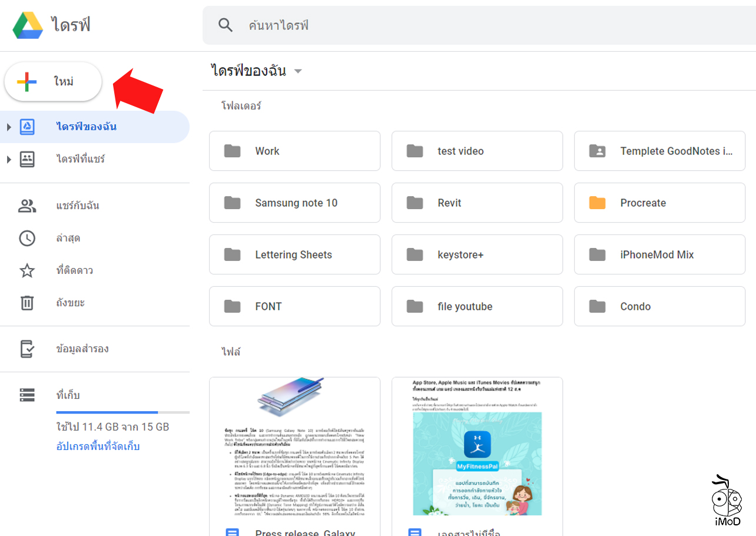Click the Backups device icon
The width and height of the screenshot is (756, 536).
27,348
